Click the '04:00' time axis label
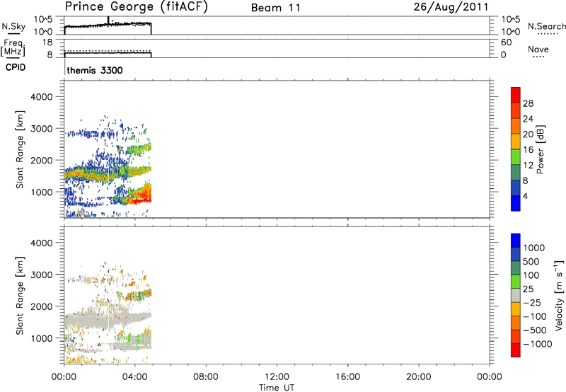This screenshot has height=392, width=566. click(135, 377)
